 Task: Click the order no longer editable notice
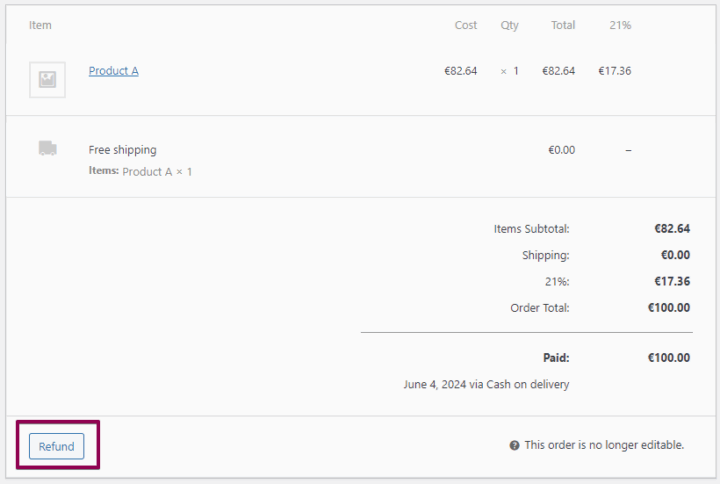[604, 446]
